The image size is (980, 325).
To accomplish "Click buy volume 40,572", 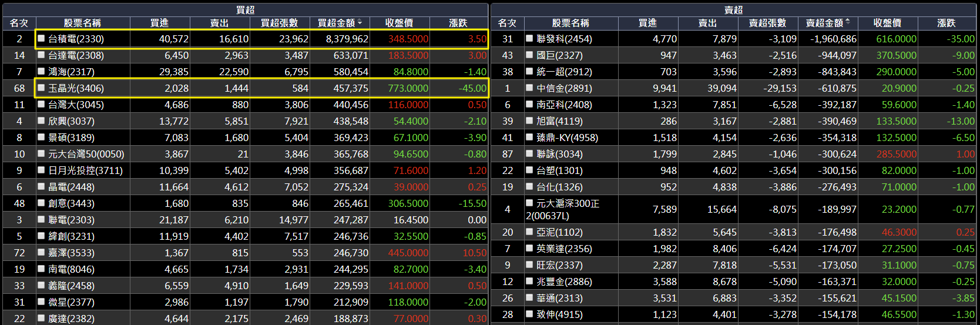I will [x=174, y=39].
